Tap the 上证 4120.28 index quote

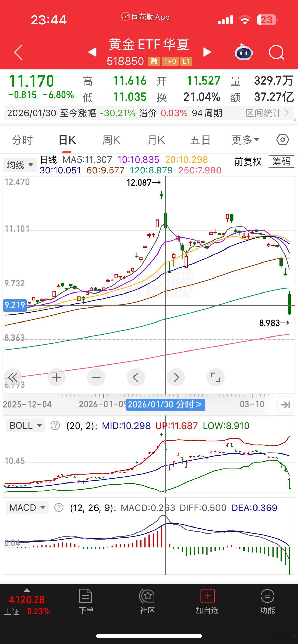pos(27,605)
